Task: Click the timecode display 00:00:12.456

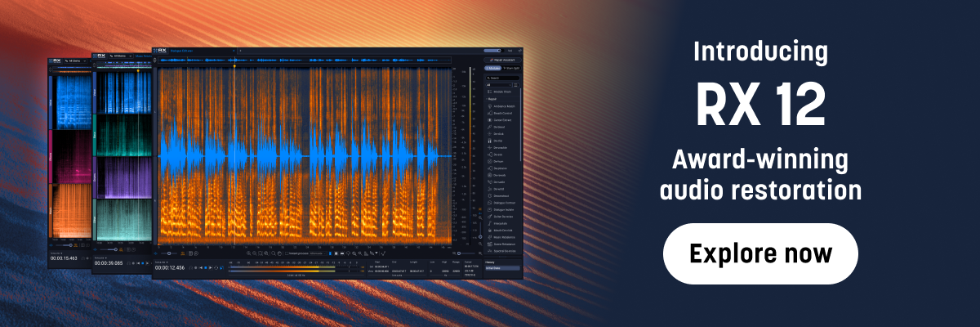Action: [170, 268]
